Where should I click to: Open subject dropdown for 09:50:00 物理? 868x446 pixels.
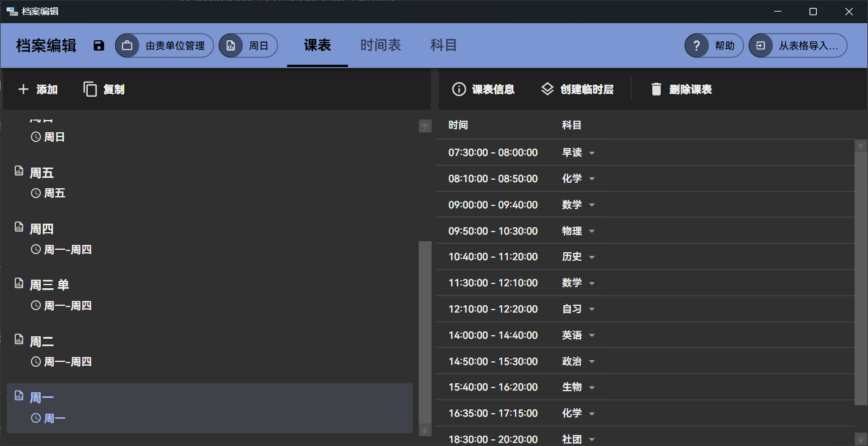pos(591,232)
